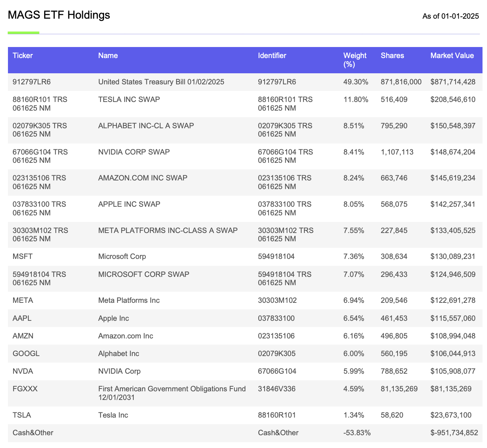
Task: Select the Alphabet Inc name
Action: coord(118,354)
